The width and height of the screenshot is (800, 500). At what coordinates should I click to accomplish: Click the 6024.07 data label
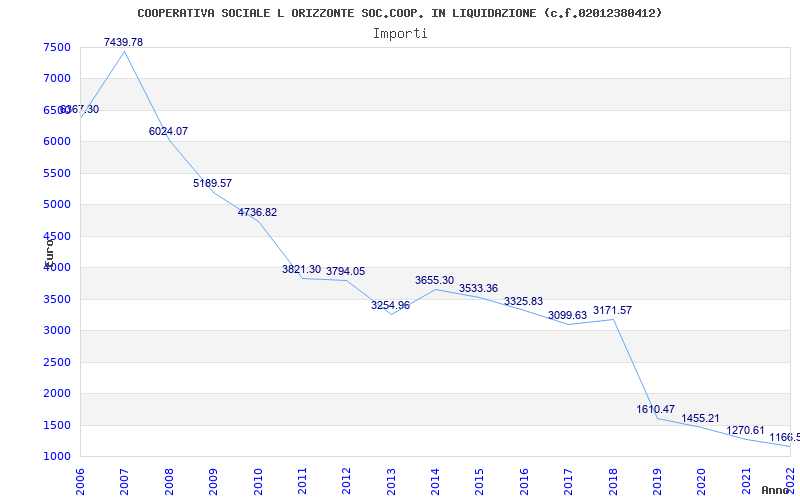pyautogui.click(x=168, y=131)
